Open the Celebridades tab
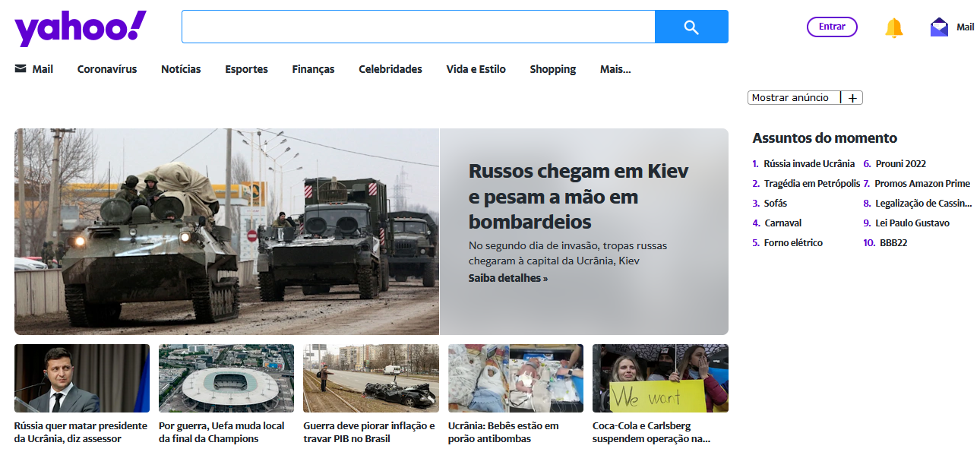Screen dimensions: 980x452 click(x=390, y=69)
